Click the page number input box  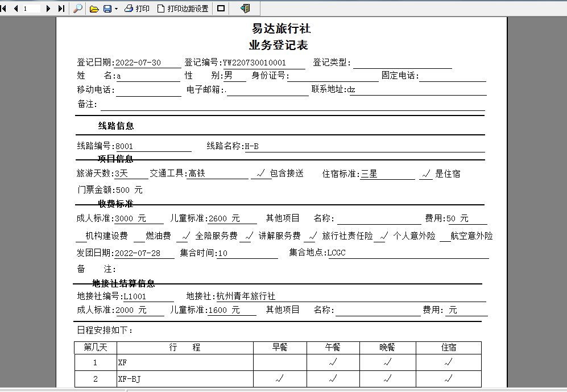point(31,9)
